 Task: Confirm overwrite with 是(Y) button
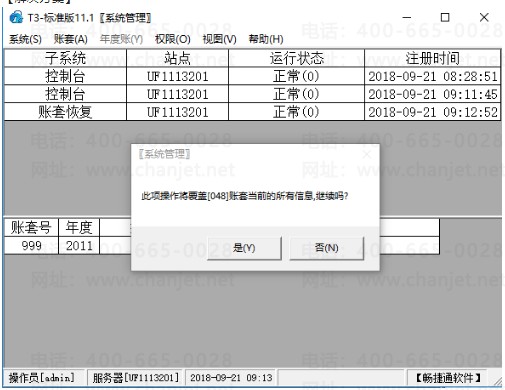click(x=244, y=248)
